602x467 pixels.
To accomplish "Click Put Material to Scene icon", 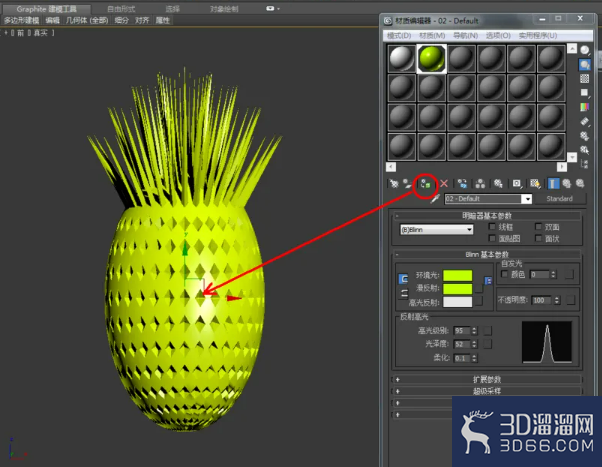I will pyautogui.click(x=407, y=184).
